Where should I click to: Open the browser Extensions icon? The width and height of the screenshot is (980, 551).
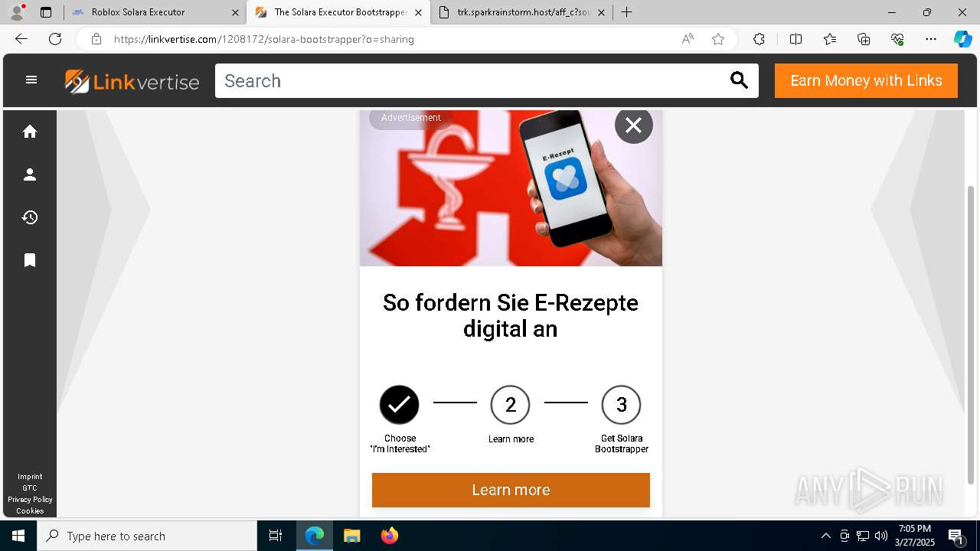click(759, 39)
